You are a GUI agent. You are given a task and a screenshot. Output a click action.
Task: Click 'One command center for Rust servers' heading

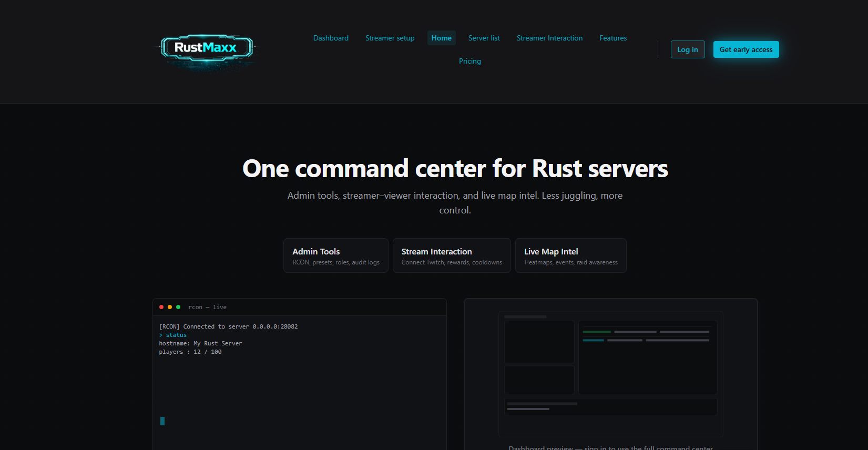pyautogui.click(x=455, y=169)
